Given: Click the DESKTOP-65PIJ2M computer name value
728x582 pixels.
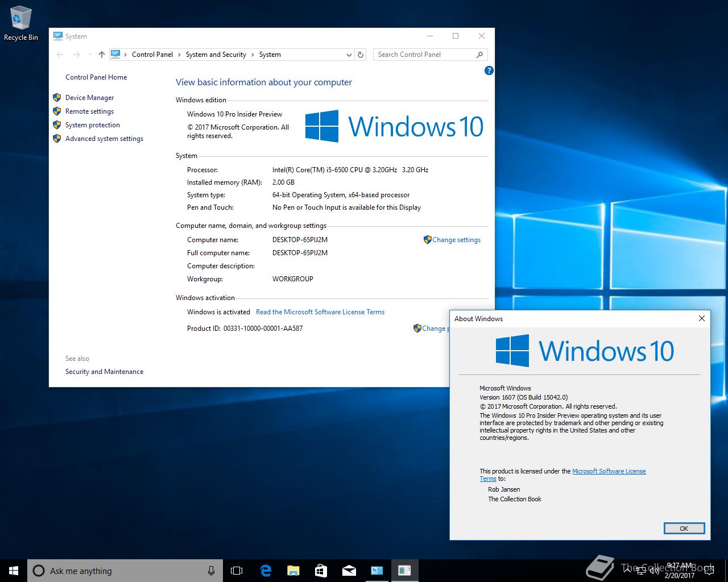Looking at the screenshot, I should click(x=300, y=240).
